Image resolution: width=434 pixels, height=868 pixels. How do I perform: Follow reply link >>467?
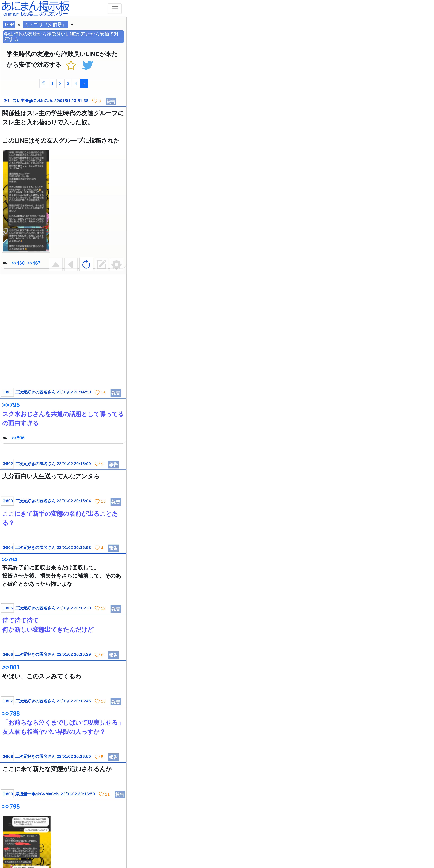pyautogui.click(x=34, y=263)
